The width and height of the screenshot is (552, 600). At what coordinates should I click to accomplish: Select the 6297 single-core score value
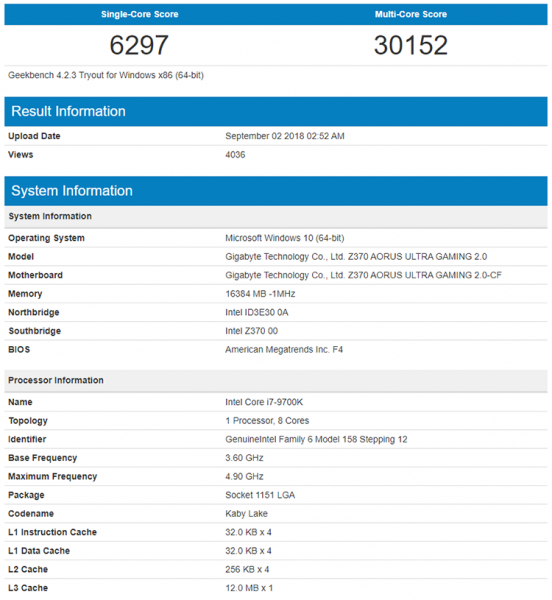[x=139, y=45]
